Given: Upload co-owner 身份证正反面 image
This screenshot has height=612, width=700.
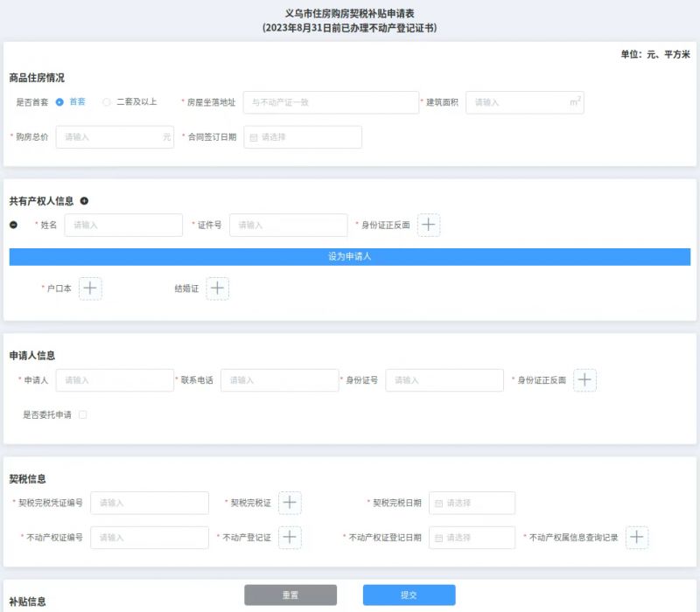Looking at the screenshot, I should point(428,225).
